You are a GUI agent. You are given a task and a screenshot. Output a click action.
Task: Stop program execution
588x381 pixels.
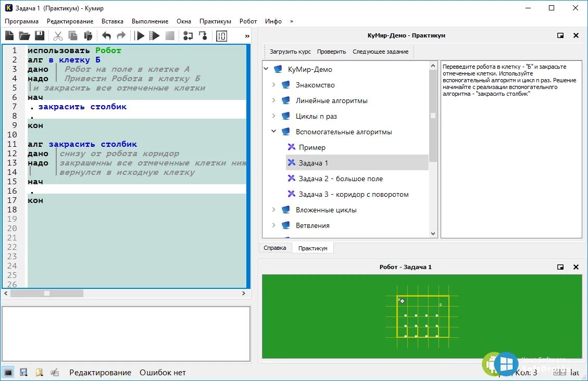tap(170, 36)
